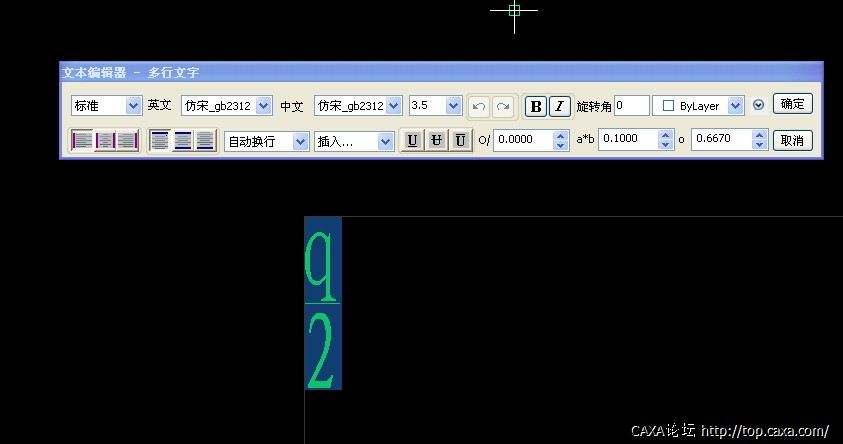The width and height of the screenshot is (843, 444).
Task: Open the 自动换行 wrap mode dropdown
Action: pos(300,142)
